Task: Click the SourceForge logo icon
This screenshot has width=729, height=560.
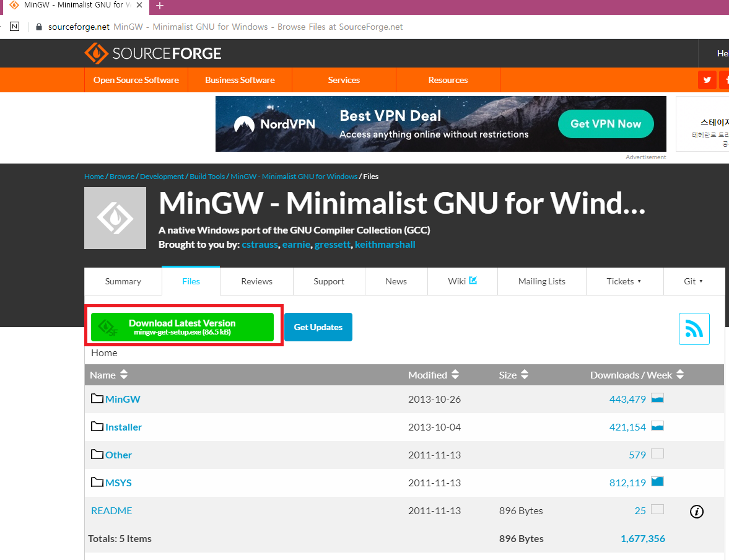Action: [x=96, y=53]
